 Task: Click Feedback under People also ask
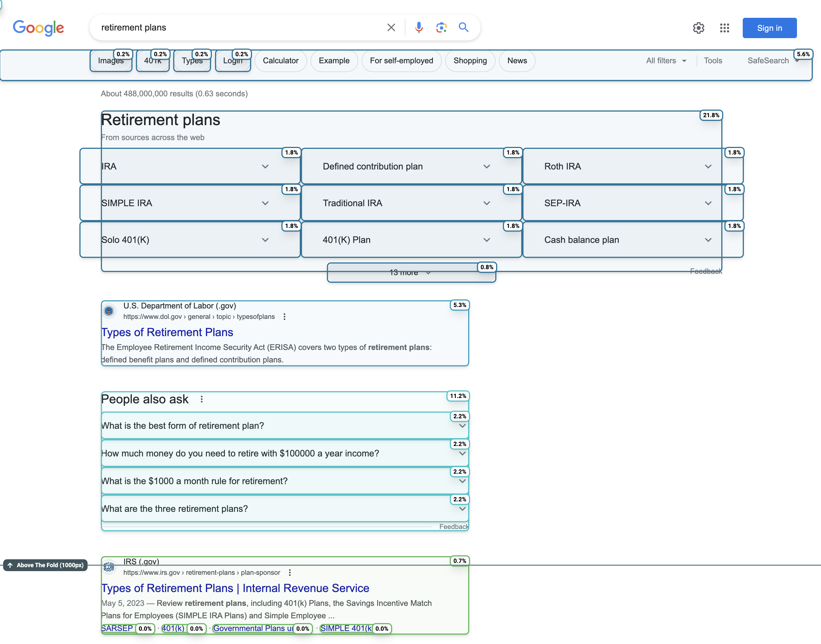click(454, 527)
